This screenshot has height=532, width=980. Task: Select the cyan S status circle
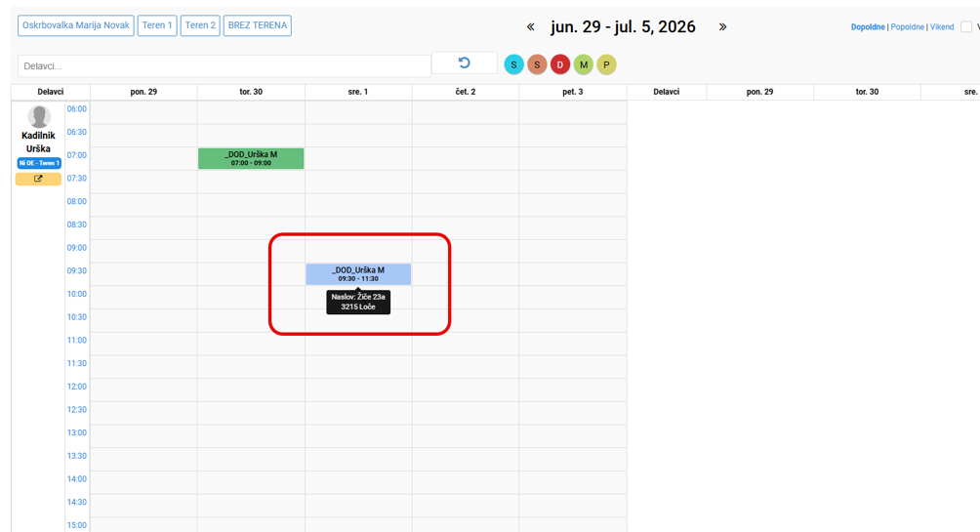click(513, 64)
